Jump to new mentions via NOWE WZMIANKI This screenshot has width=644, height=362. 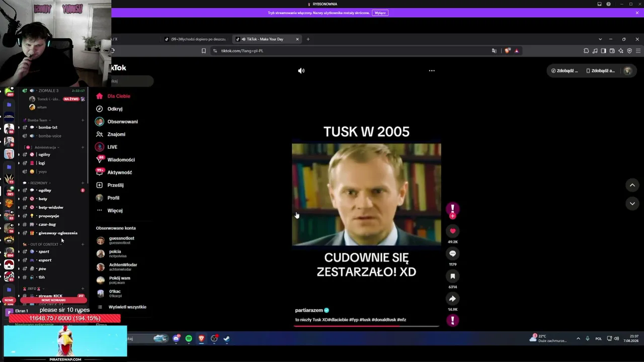click(x=53, y=300)
